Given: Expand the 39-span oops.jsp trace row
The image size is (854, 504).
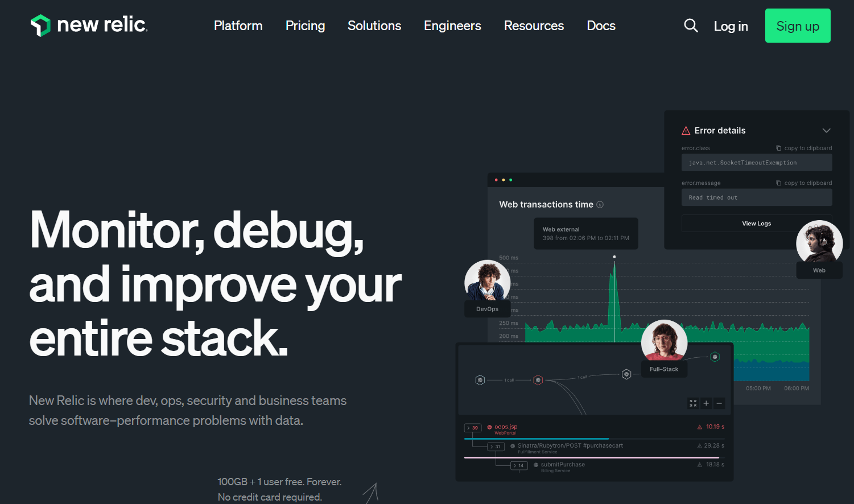Looking at the screenshot, I should tap(473, 427).
